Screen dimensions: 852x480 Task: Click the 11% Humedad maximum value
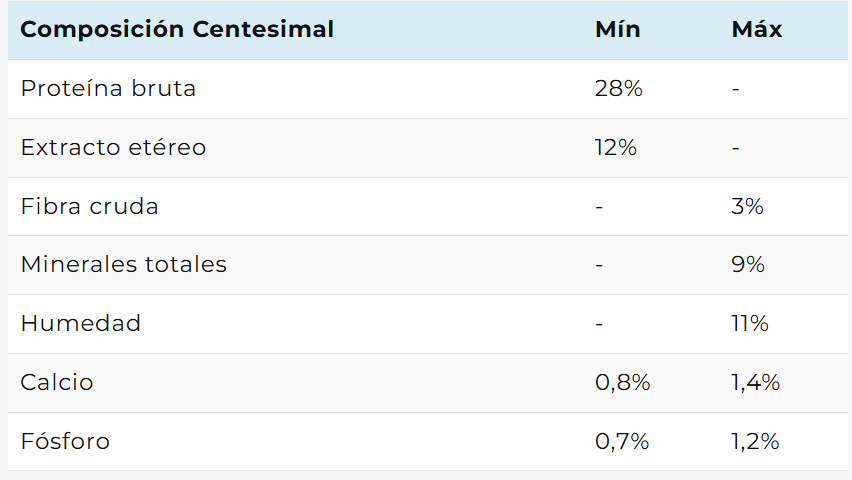tap(750, 324)
